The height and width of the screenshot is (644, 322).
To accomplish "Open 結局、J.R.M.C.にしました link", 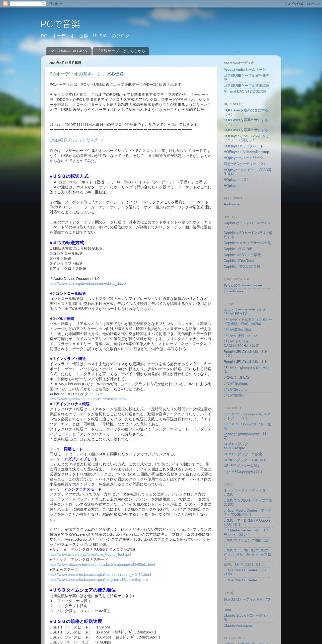I will point(245,564).
